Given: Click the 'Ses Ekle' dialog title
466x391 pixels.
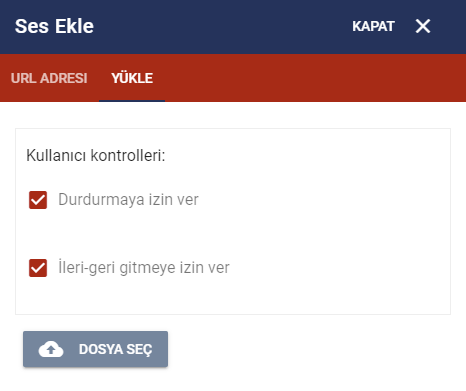Looking at the screenshot, I should click(x=54, y=26).
